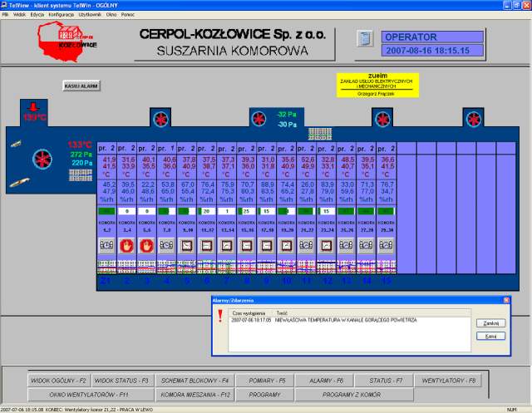This screenshot has width=532, height=413.
Task: Open STATUS - F7 view
Action: click(385, 381)
